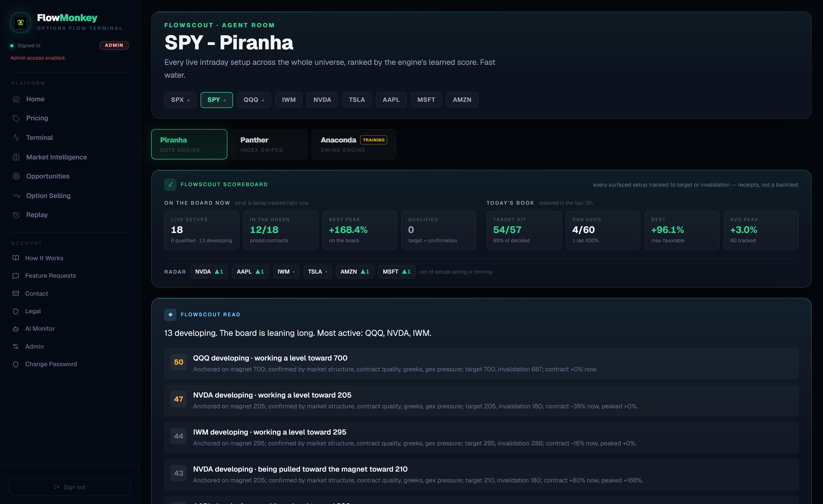
Task: Switch to Panther index snipes tab
Action: [x=270, y=144]
